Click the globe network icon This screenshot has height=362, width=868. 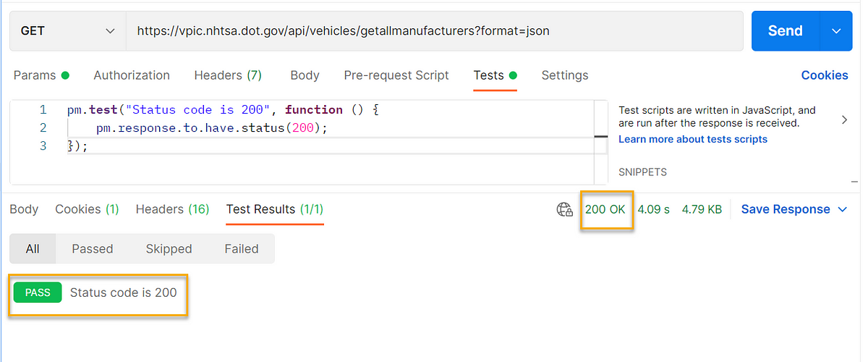pyautogui.click(x=564, y=209)
